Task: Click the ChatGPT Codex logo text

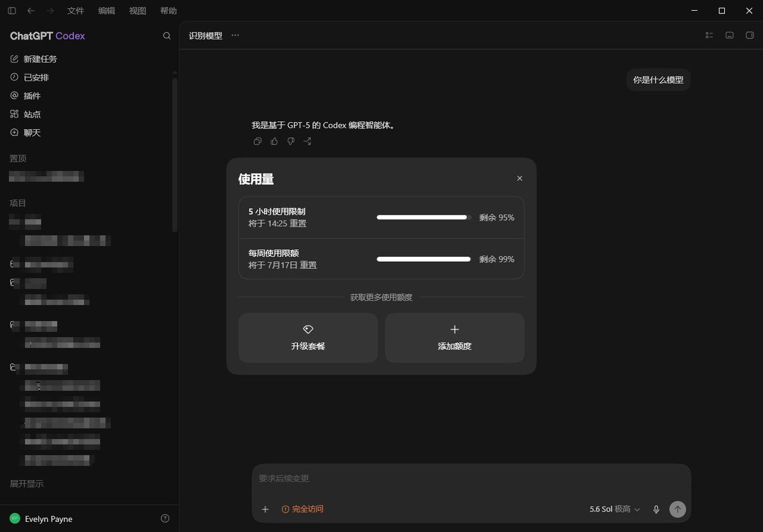Action: [x=48, y=36]
